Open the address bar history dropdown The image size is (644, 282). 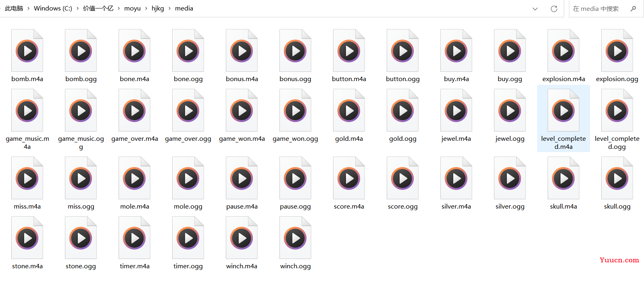click(535, 8)
